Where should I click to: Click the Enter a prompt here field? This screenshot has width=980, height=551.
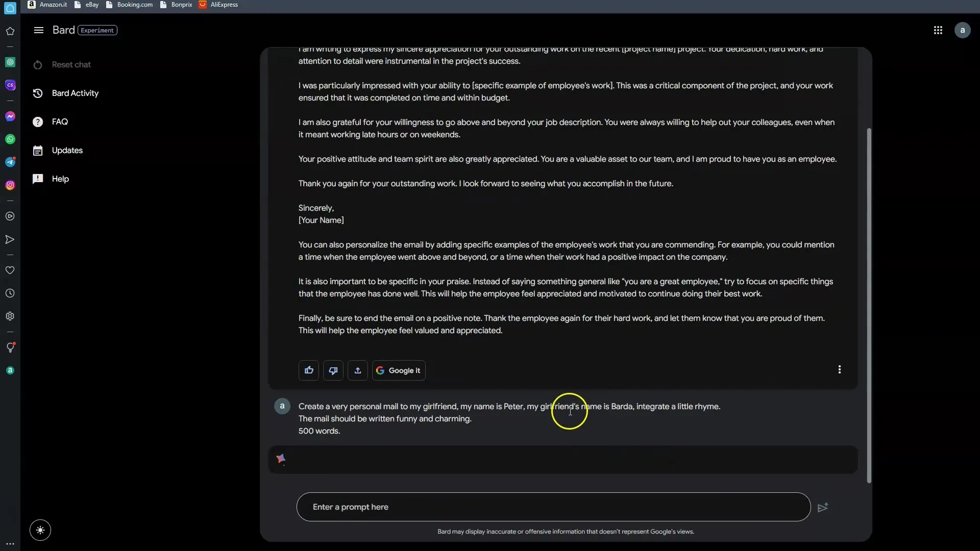coord(553,507)
